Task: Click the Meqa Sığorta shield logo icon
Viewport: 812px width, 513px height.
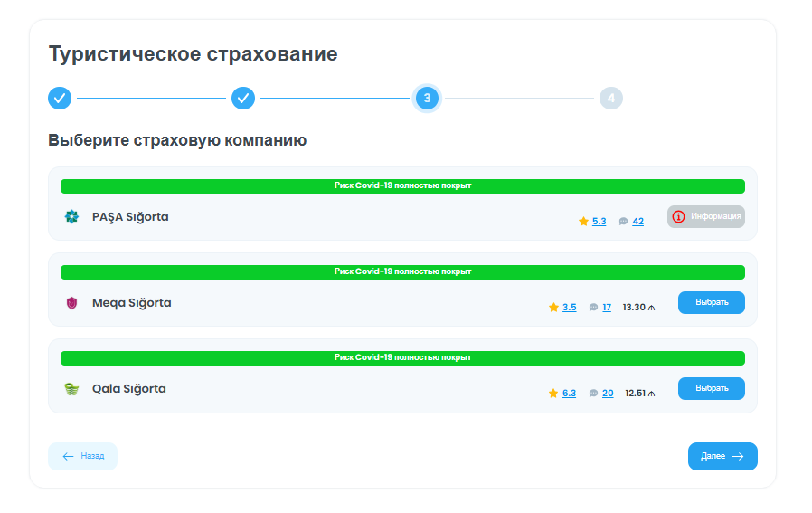Action: click(x=71, y=303)
